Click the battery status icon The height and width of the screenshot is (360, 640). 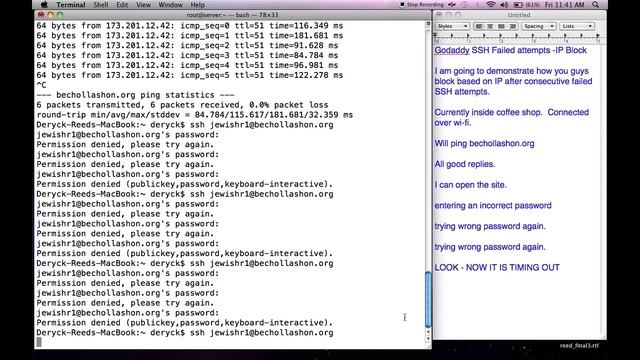point(518,5)
